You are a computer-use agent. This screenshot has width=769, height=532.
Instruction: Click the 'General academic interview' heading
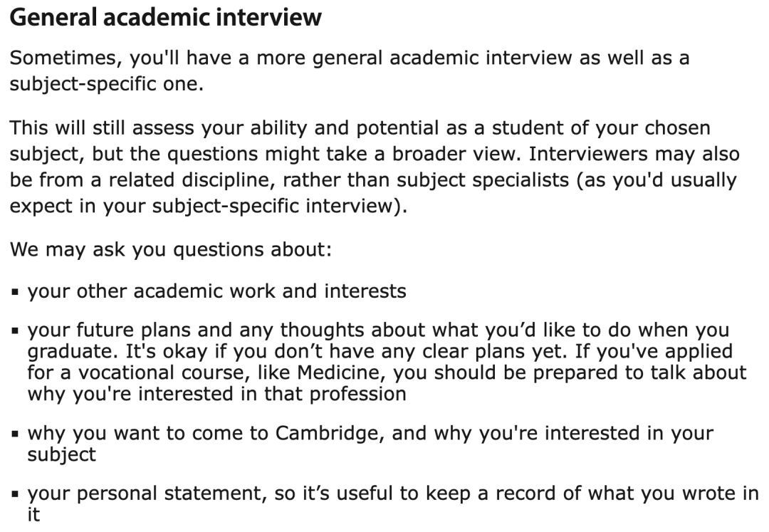tap(166, 18)
